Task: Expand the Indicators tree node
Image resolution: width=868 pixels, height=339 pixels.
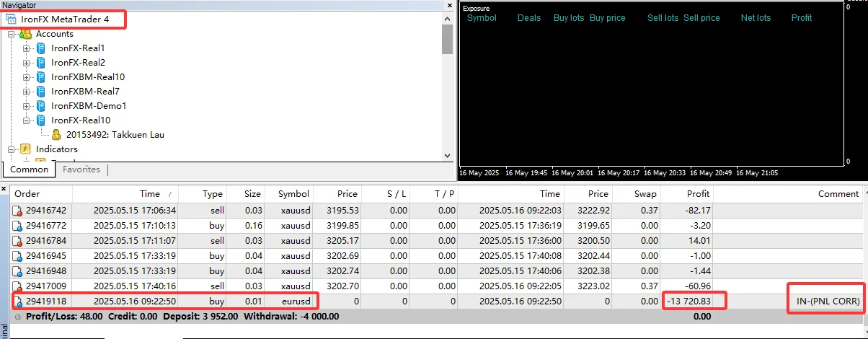Action: pyautogui.click(x=12, y=149)
